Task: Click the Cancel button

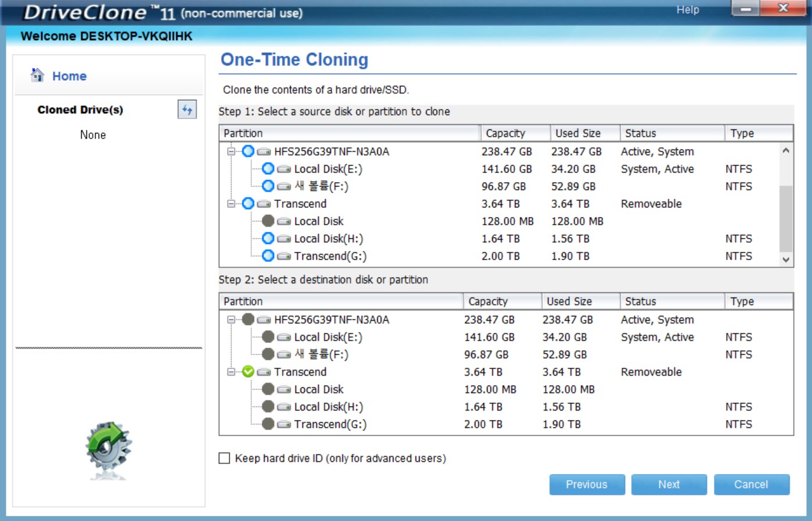Action: 752,484
